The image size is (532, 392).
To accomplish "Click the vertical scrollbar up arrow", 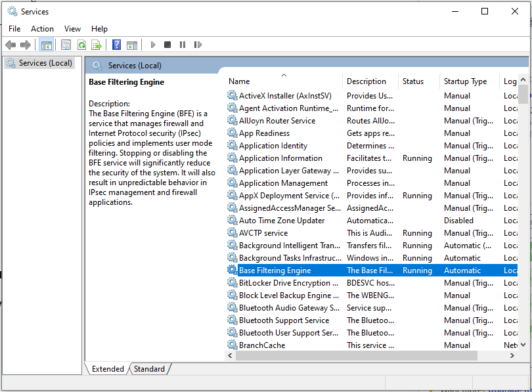I will coord(523,79).
